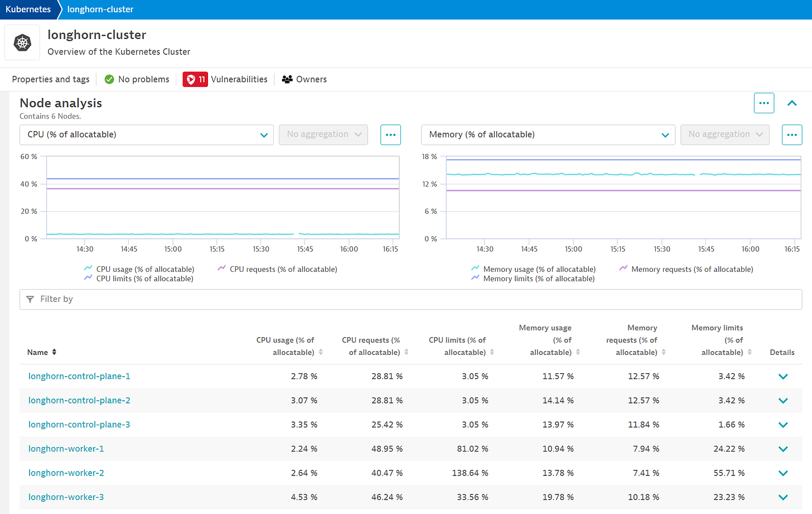Sort by Memory requests column arrows
The height and width of the screenshot is (514, 812).
(664, 352)
